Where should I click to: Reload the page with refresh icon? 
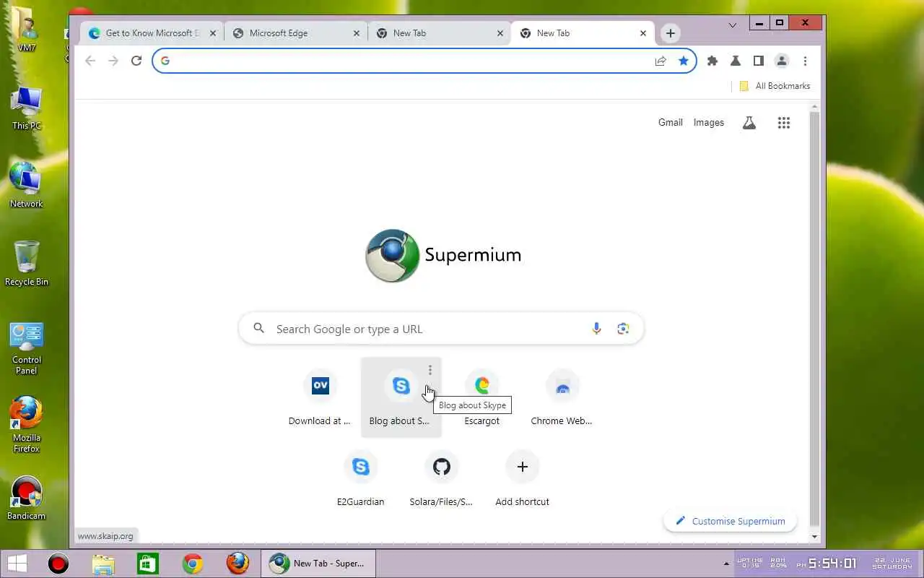click(x=136, y=61)
